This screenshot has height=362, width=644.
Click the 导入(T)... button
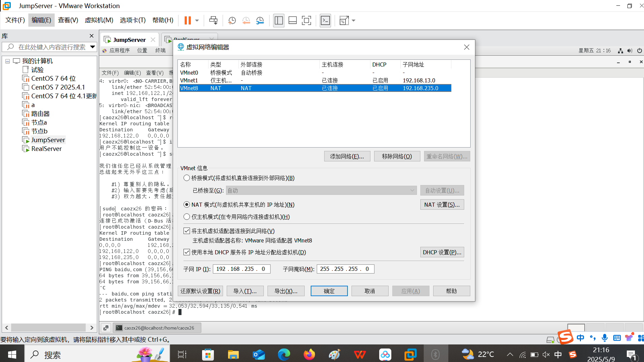coord(245,291)
